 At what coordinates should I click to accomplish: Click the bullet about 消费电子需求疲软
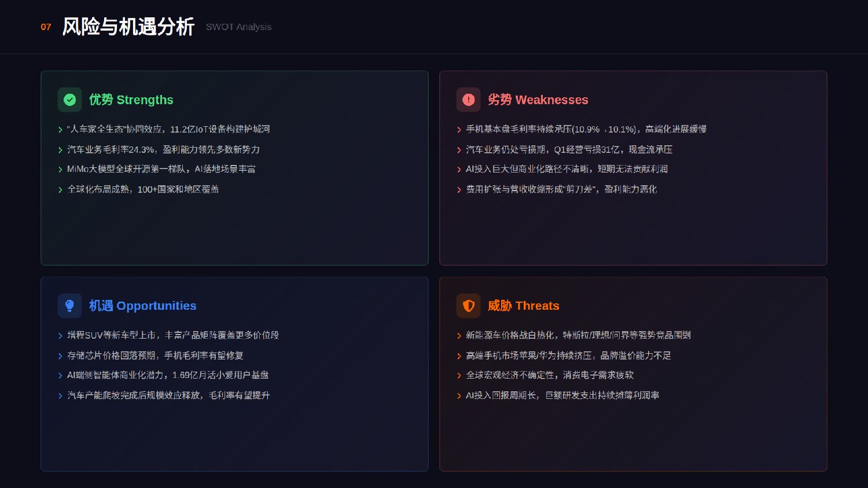click(550, 375)
